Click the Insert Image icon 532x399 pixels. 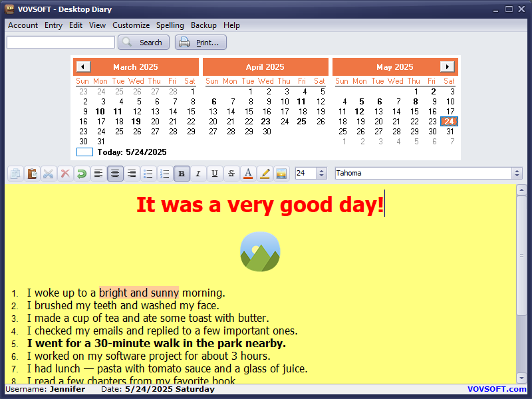(x=281, y=174)
